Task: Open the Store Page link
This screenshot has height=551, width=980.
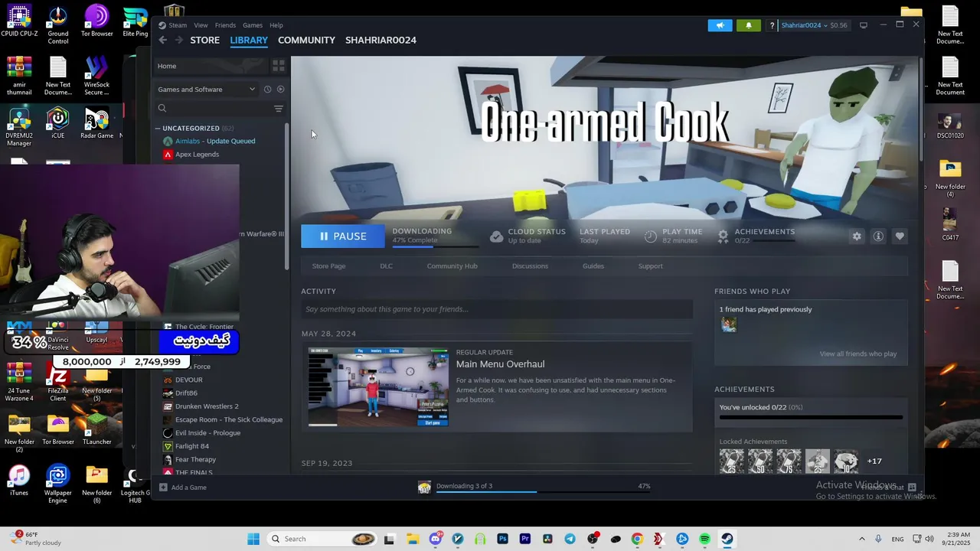Action: [x=328, y=266]
